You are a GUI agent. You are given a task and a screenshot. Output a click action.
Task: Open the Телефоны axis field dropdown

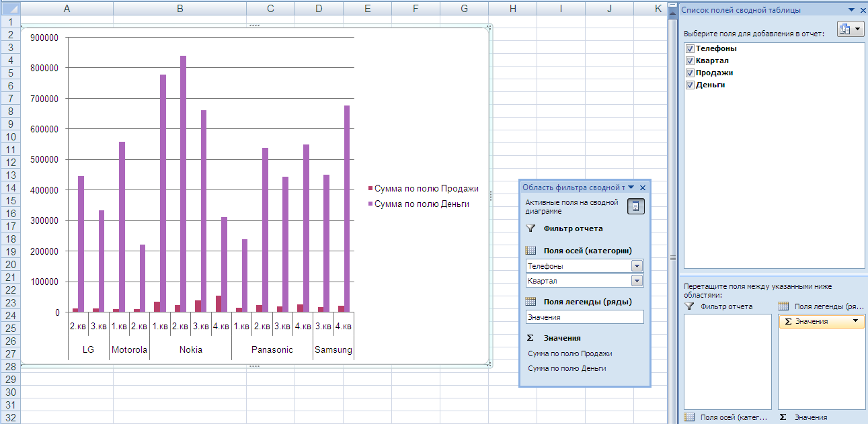pos(637,266)
